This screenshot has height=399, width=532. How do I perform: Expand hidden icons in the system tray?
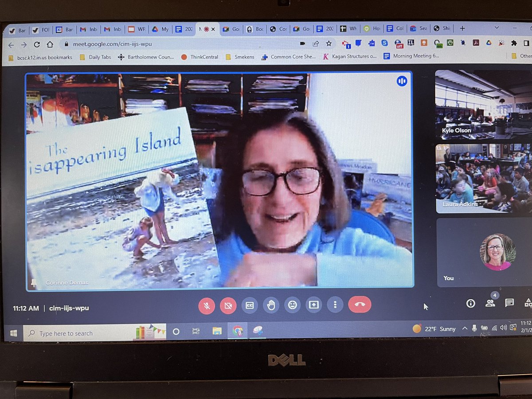click(465, 329)
